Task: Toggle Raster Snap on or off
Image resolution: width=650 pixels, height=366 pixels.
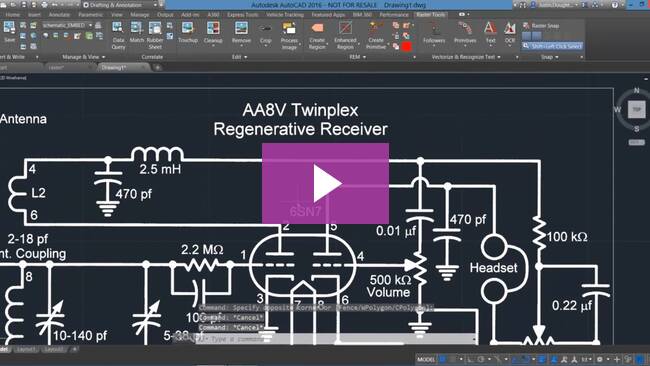Action: click(x=542, y=26)
